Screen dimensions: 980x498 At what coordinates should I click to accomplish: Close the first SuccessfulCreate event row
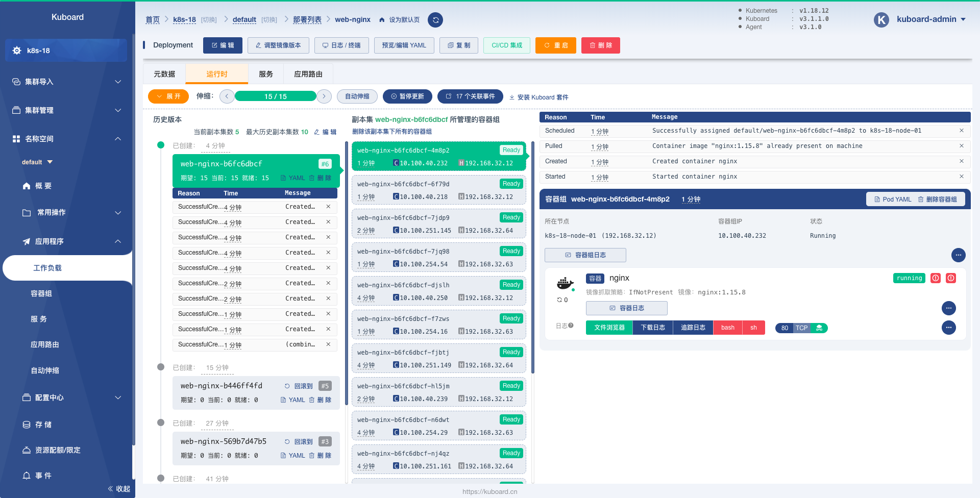pyautogui.click(x=328, y=207)
